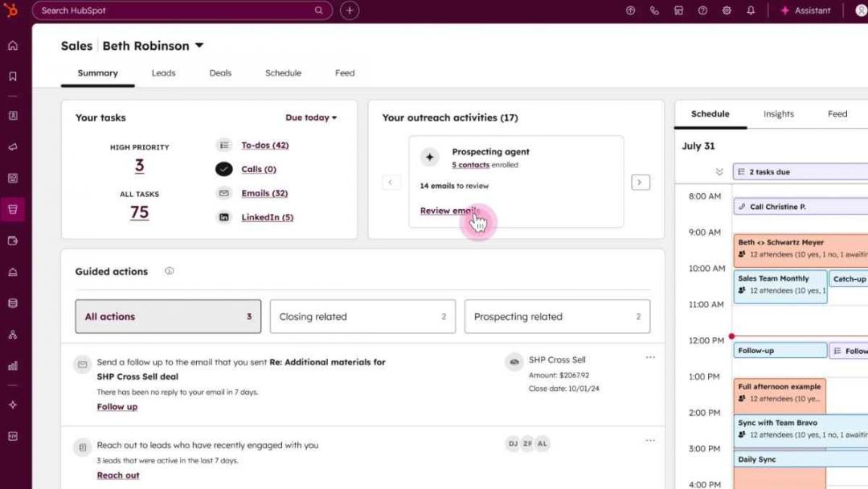Open the Due today filter dropdown
Image resolution: width=868 pixels, height=489 pixels.
pyautogui.click(x=311, y=117)
